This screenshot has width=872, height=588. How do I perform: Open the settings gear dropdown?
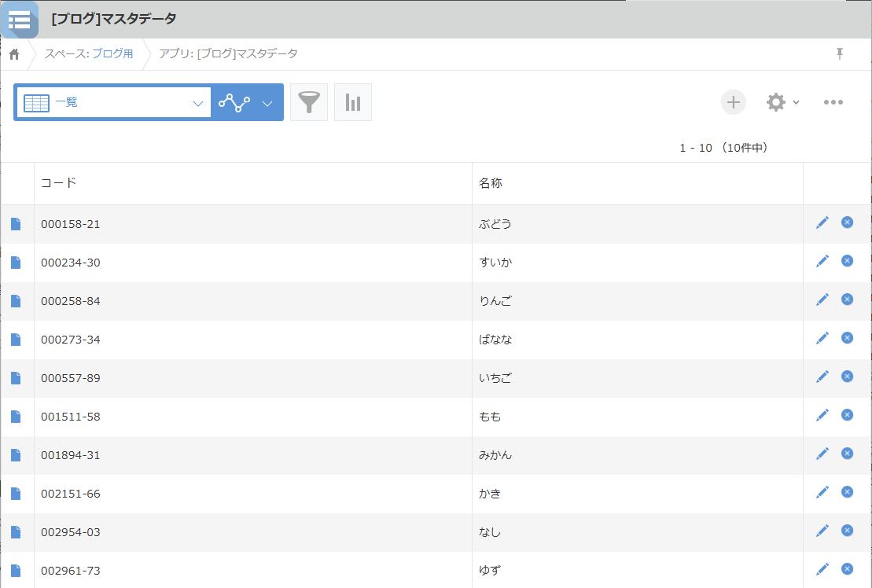click(x=782, y=102)
